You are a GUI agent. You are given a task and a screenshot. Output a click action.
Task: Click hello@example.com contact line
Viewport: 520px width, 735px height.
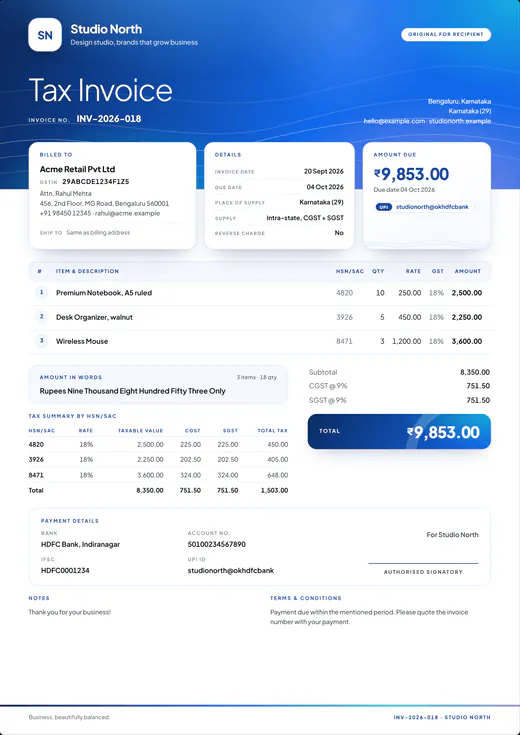[x=427, y=121]
